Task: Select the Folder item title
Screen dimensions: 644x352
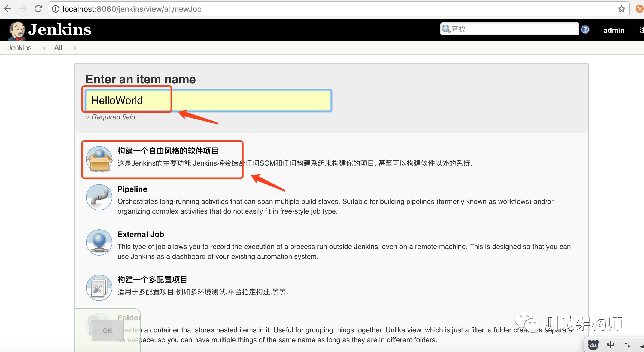Action: (x=129, y=318)
